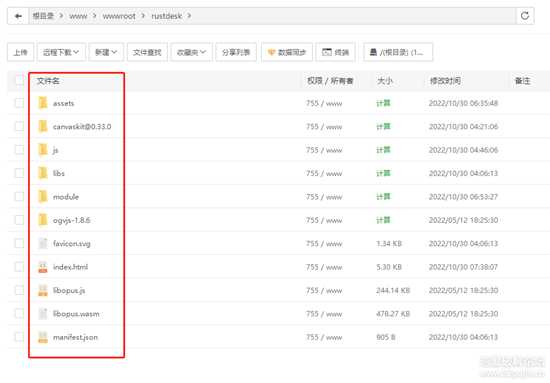550x383 pixels.
Task: Expand chevron after rustdesk in breadcrumb
Action: coord(189,16)
